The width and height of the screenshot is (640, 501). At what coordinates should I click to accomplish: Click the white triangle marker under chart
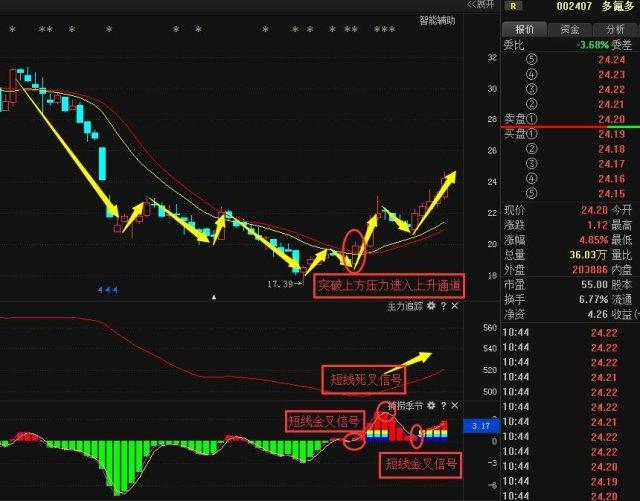point(214,297)
